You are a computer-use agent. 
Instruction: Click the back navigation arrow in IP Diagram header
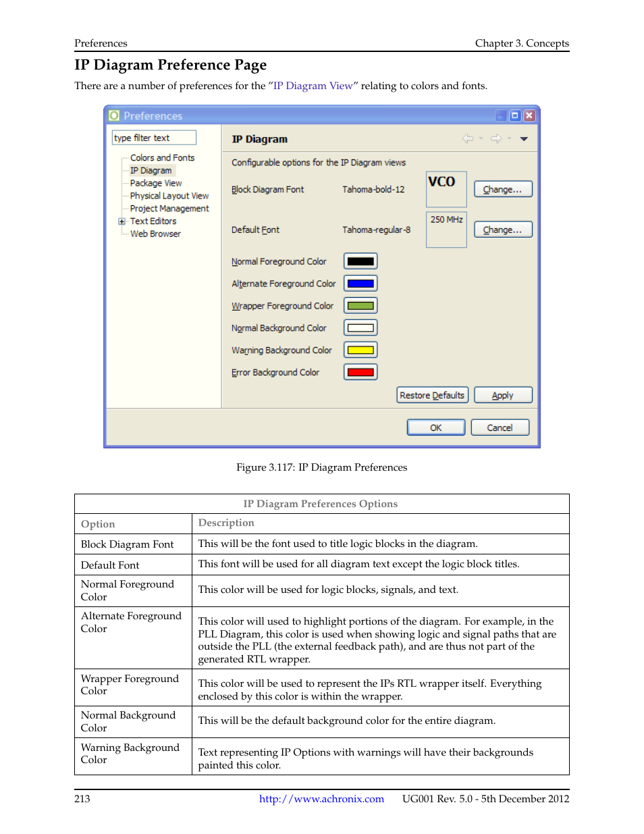[467, 138]
